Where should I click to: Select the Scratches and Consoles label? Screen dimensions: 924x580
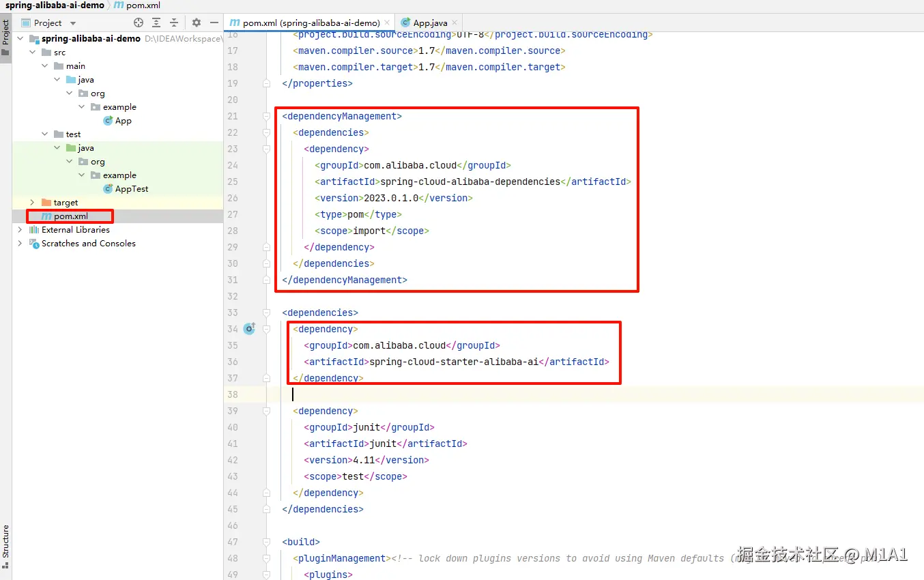[89, 244]
